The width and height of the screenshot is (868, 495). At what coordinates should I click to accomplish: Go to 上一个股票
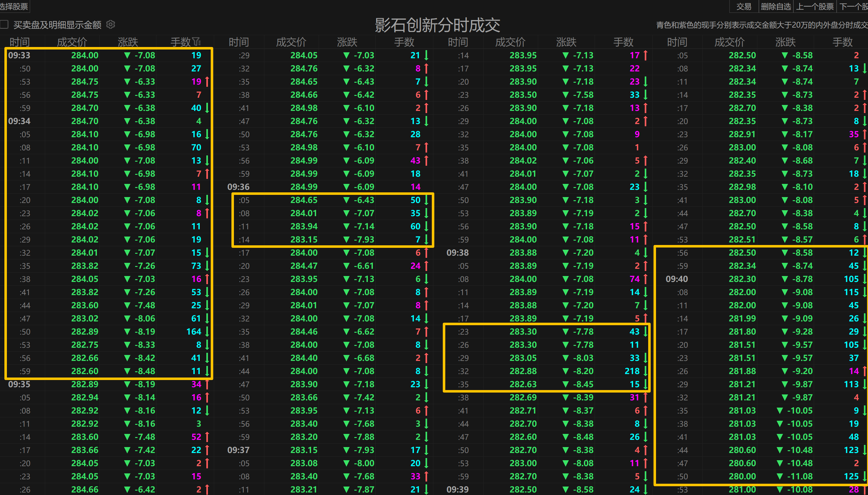coord(815,6)
